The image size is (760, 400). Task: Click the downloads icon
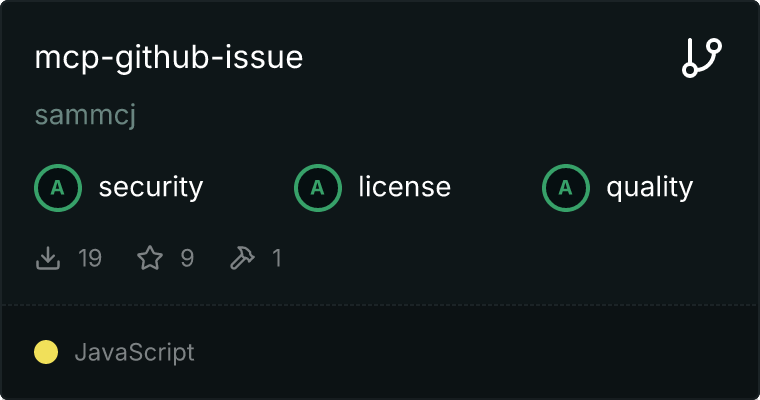[48, 258]
